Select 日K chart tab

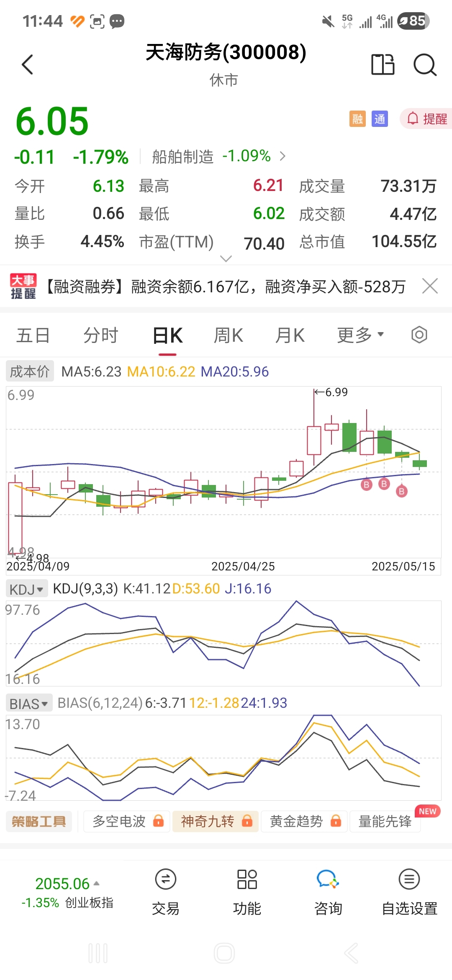tap(167, 335)
